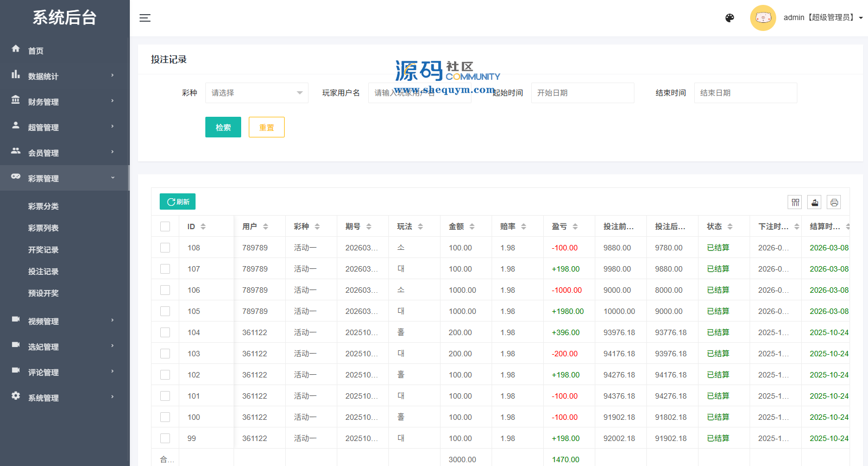868x466 pixels.
Task: Click the 重置 reset button
Action: [x=266, y=127]
